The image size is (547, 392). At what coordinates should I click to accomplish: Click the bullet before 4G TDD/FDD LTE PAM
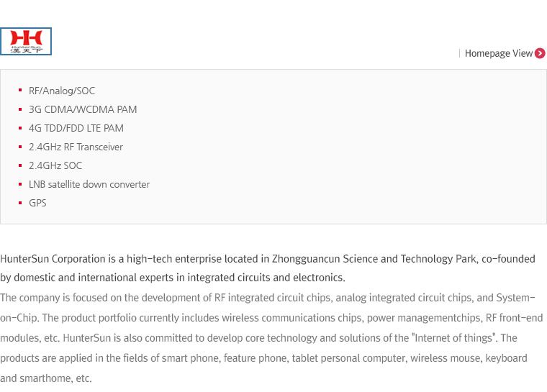(20, 128)
